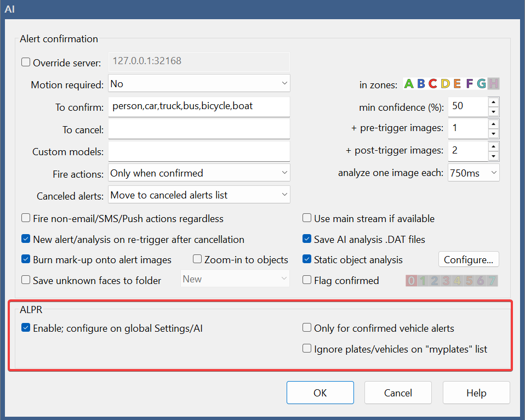Select zone A letter icon
The image size is (525, 420).
point(408,84)
